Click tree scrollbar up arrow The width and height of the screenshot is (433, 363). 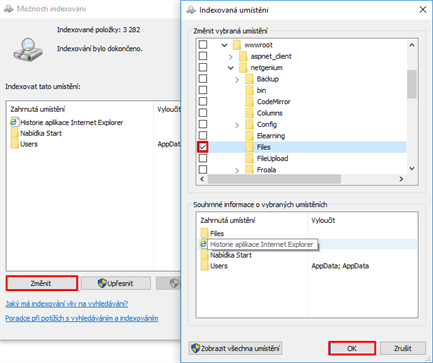click(x=412, y=45)
